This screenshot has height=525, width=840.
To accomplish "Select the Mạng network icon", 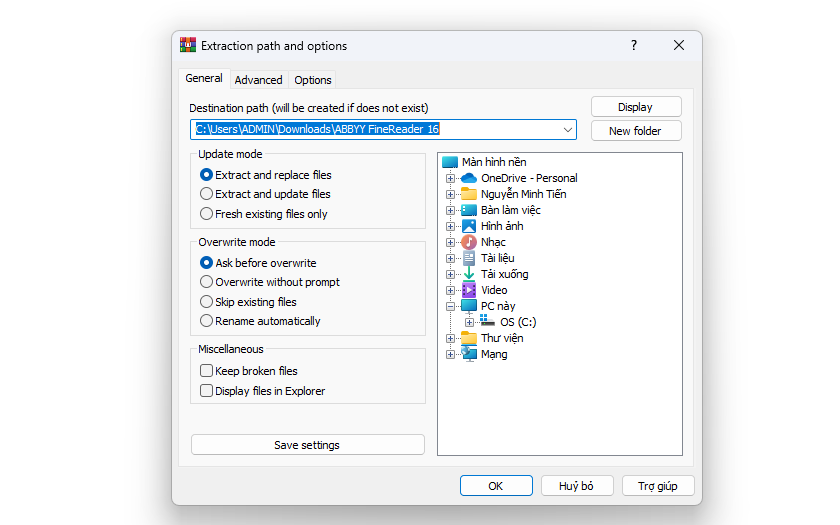I will (469, 354).
